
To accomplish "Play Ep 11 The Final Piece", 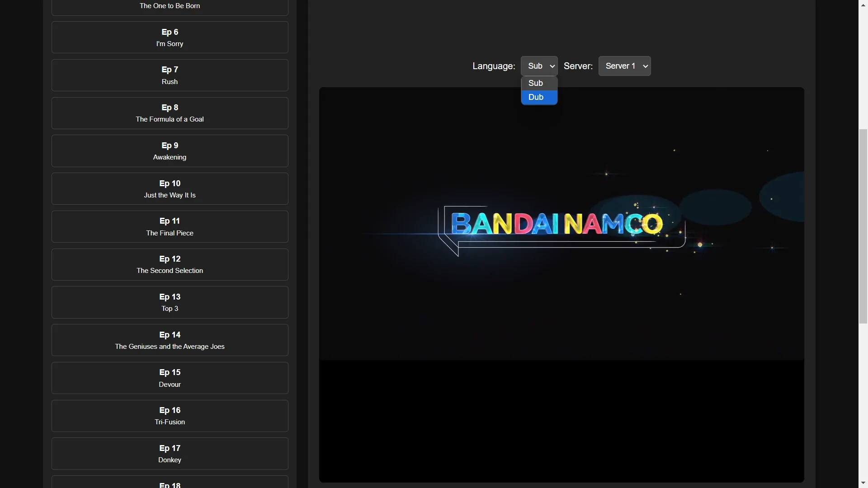I will coord(170,227).
